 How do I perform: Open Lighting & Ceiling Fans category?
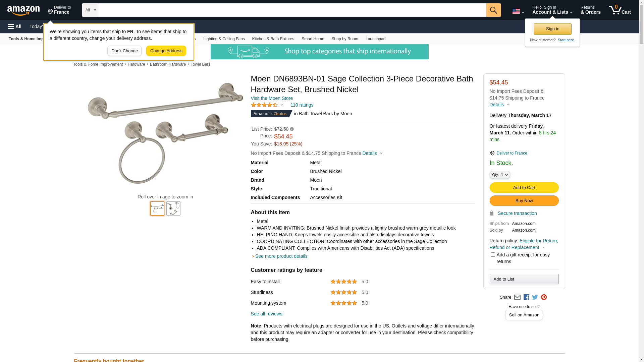(224, 39)
